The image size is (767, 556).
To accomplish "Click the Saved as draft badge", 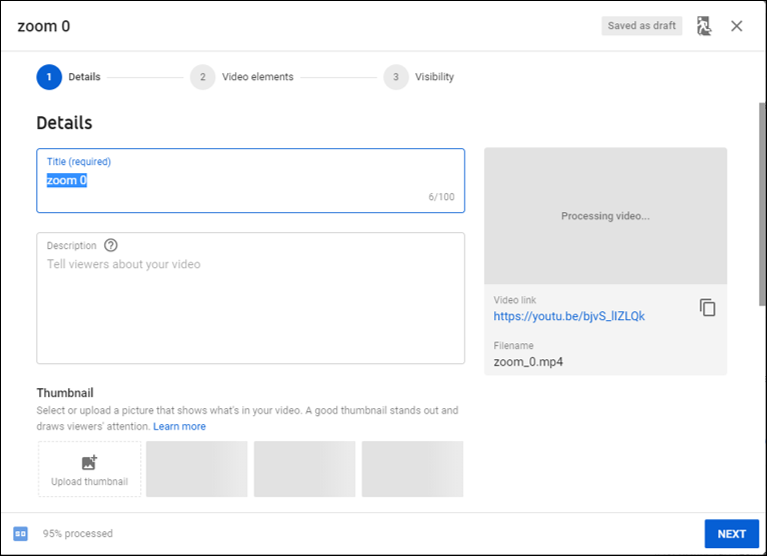I will (x=641, y=25).
